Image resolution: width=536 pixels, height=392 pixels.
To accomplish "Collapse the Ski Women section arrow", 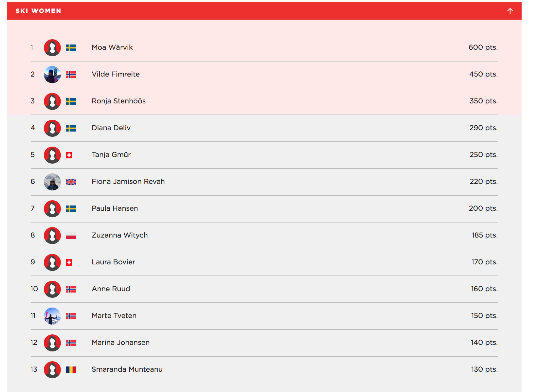I will (x=510, y=11).
